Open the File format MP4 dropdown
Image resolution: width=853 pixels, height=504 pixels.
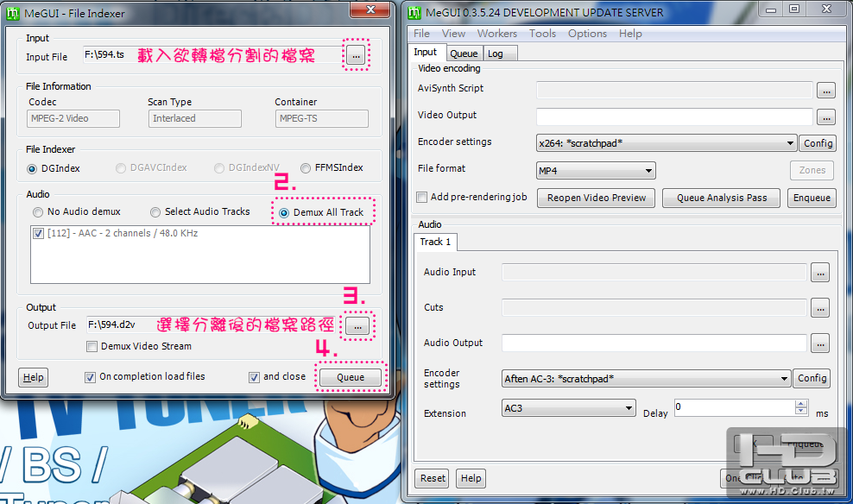point(596,171)
